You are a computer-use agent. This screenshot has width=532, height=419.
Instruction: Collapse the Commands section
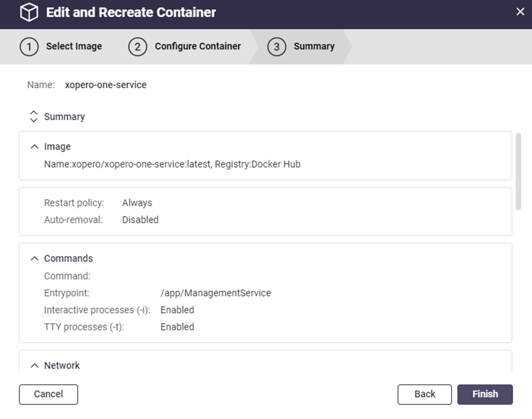pos(35,259)
